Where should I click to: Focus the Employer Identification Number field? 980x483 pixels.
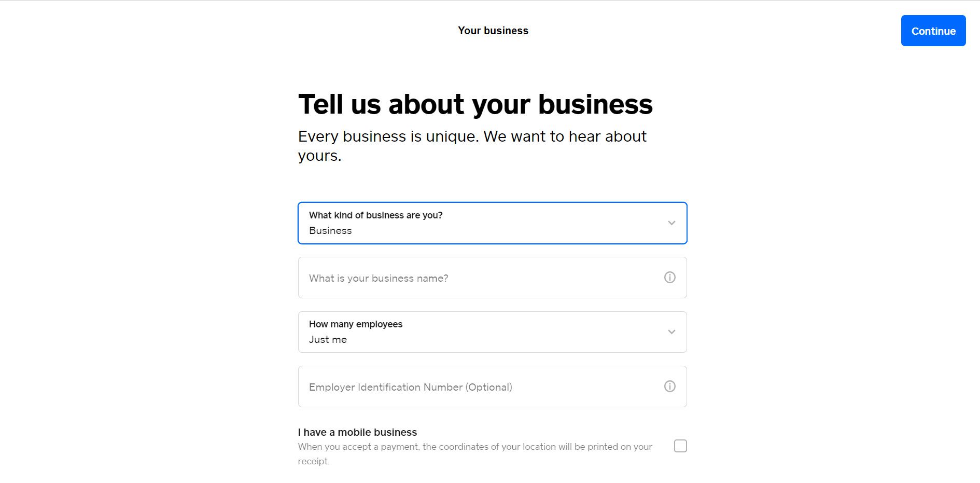click(493, 387)
